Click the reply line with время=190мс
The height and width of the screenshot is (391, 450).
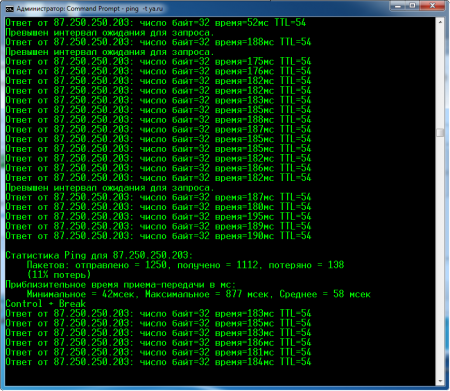coord(158,236)
